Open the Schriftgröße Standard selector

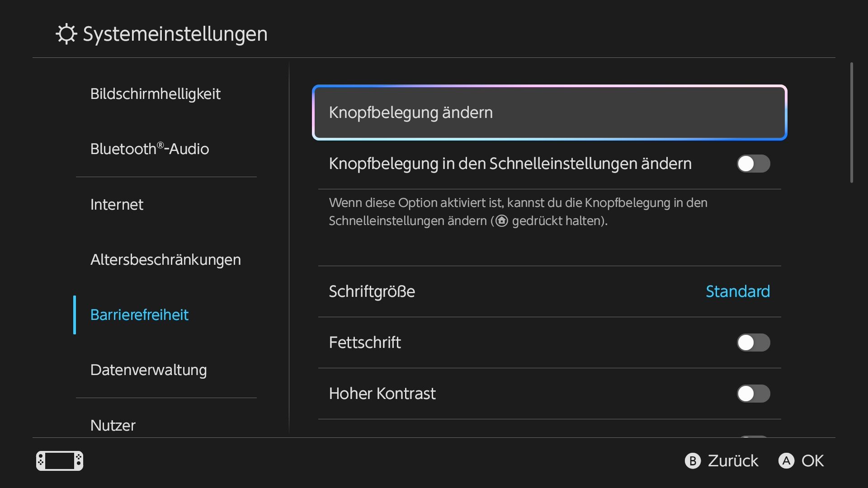(x=550, y=291)
